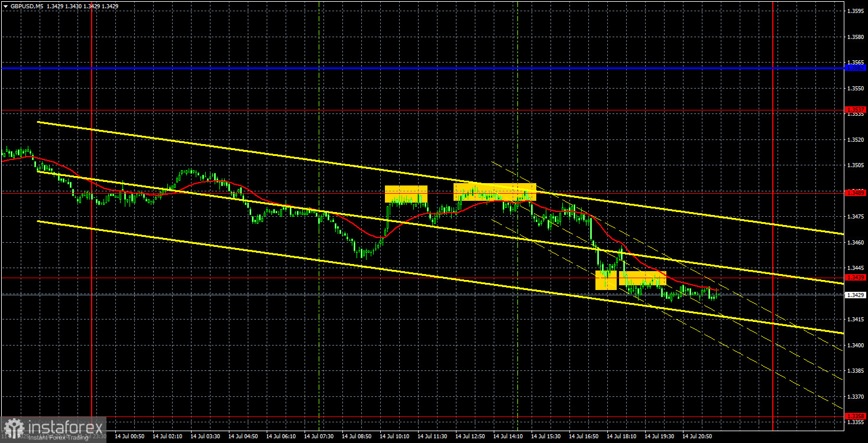
Task: Select the smallest yellow highlight box
Action: click(606, 281)
